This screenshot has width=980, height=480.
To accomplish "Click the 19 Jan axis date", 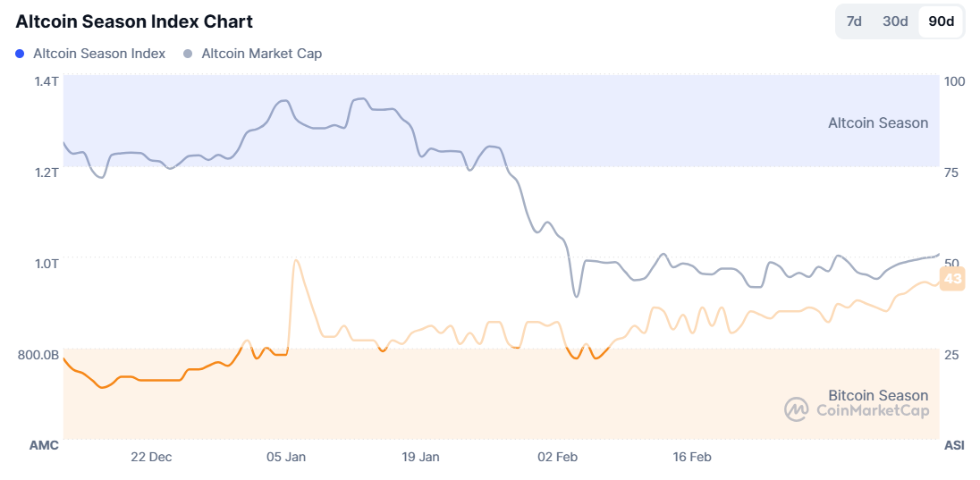I will pos(420,457).
